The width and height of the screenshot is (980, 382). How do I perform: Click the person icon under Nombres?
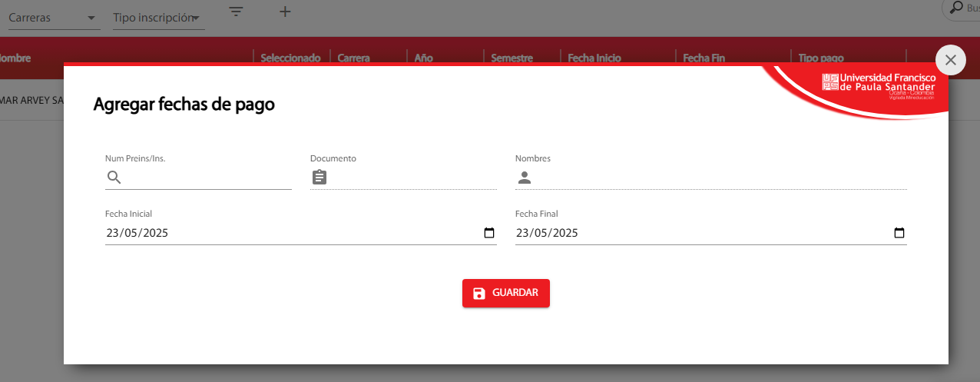coord(525,178)
